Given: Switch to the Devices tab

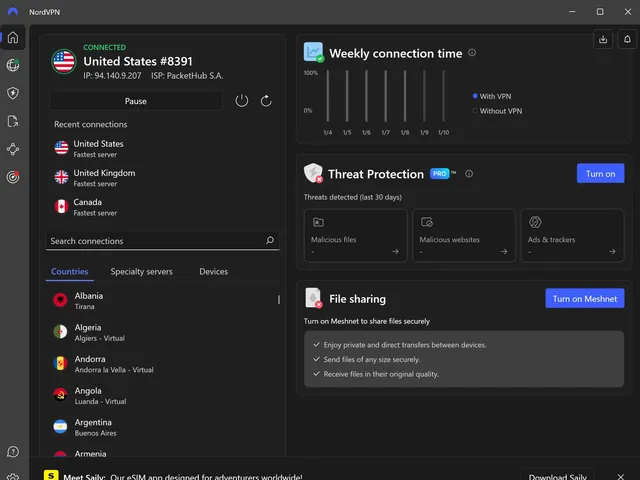Looking at the screenshot, I should click(213, 271).
